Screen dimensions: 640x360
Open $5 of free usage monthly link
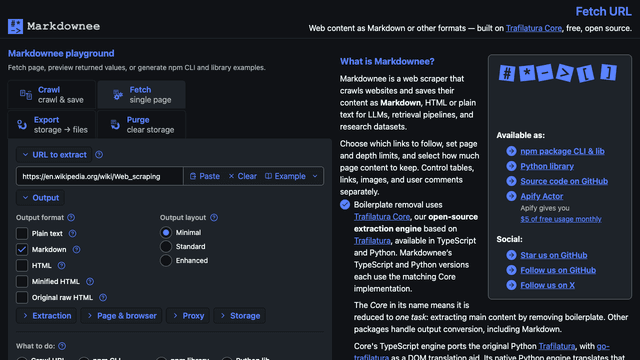(x=561, y=219)
